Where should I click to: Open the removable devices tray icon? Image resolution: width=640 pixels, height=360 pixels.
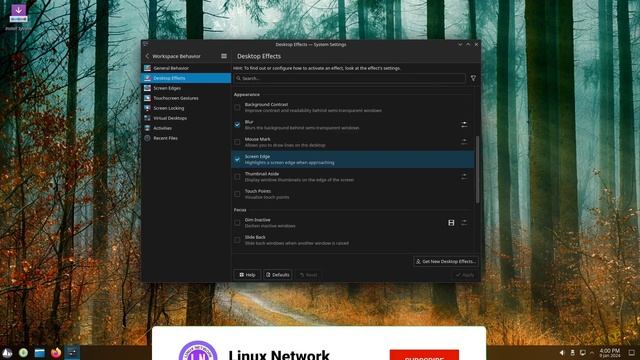[x=572, y=353]
